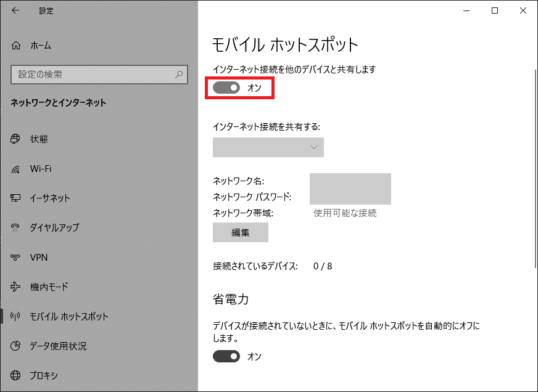Select モバイル ホットスポット in sidebar

coord(69,317)
